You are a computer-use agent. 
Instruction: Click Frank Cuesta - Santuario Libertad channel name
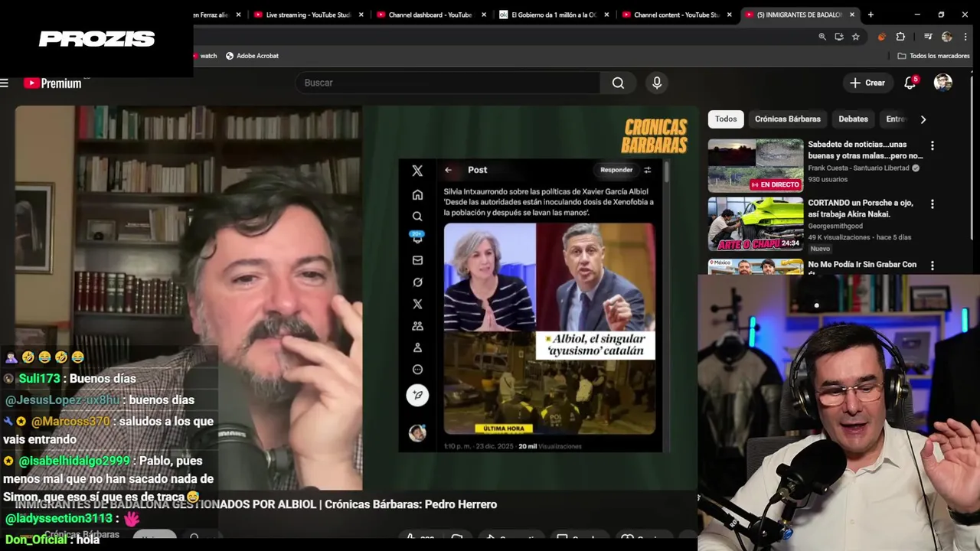[x=858, y=168]
